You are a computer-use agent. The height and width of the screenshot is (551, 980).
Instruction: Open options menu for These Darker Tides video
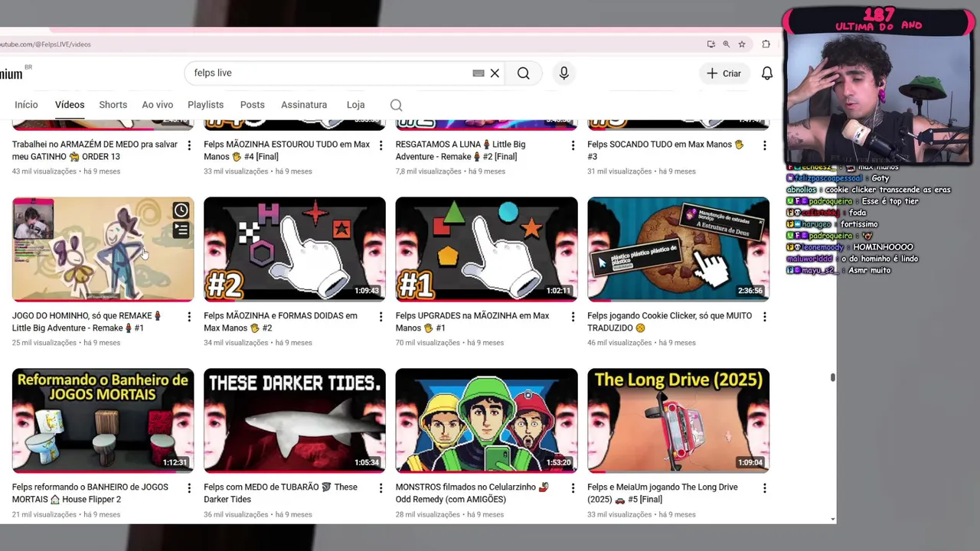point(381,488)
